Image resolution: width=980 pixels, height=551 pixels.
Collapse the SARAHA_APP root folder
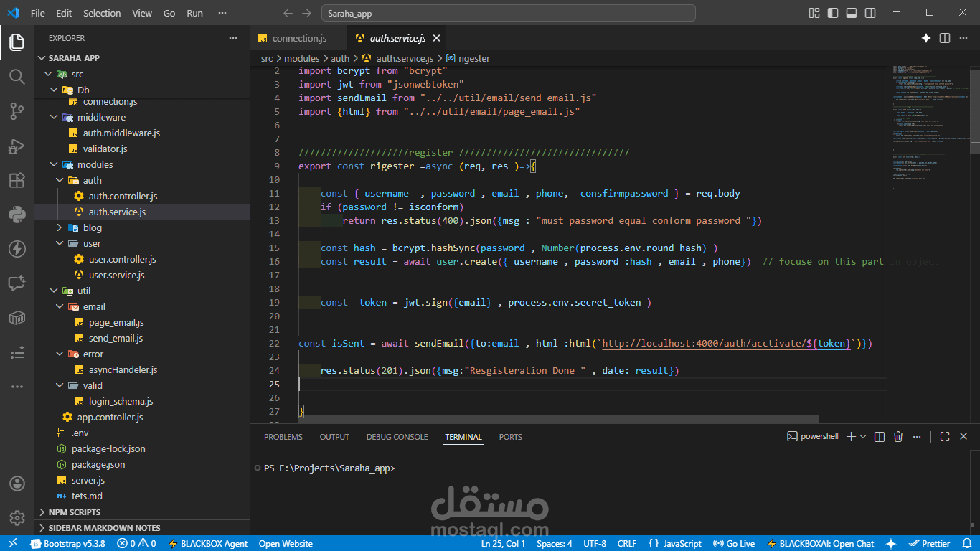[x=142, y=58]
